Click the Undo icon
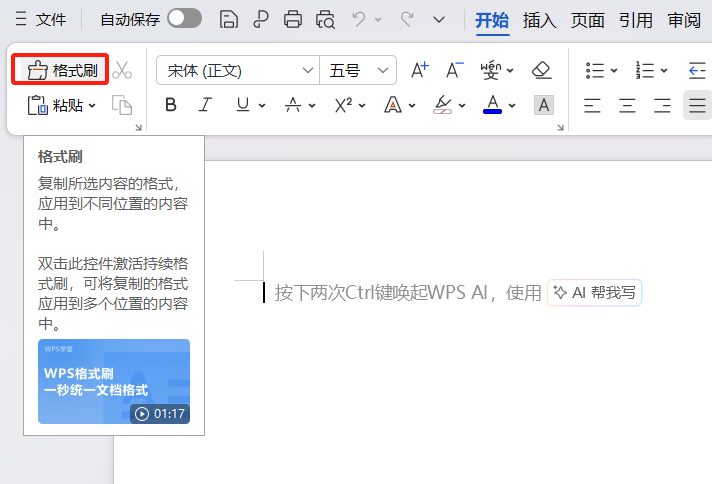 [x=359, y=19]
